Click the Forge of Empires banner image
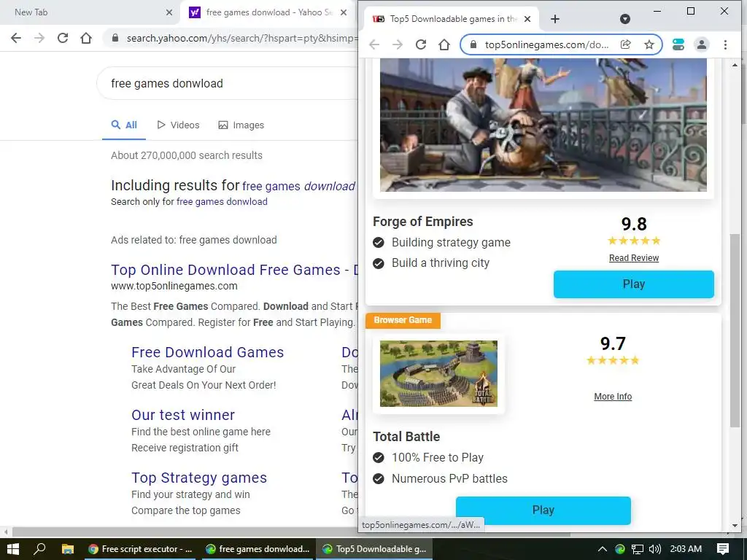The height and width of the screenshot is (560, 747). pyautogui.click(x=543, y=125)
